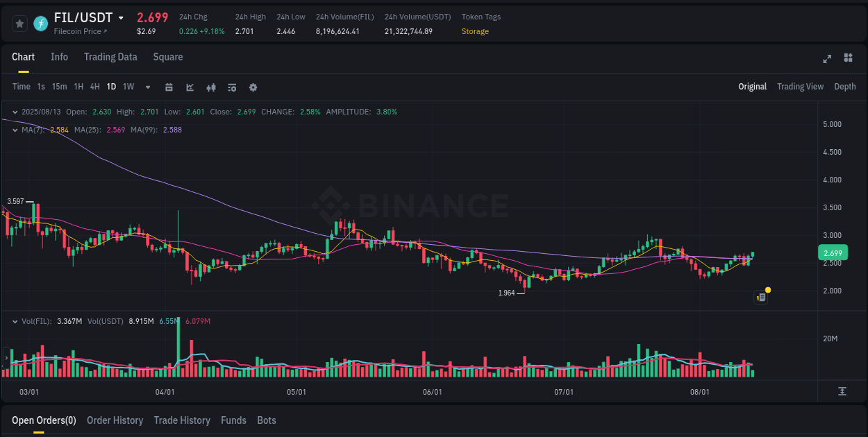
Task: Collapse the OHLC info row chevron
Action: pyautogui.click(x=15, y=112)
